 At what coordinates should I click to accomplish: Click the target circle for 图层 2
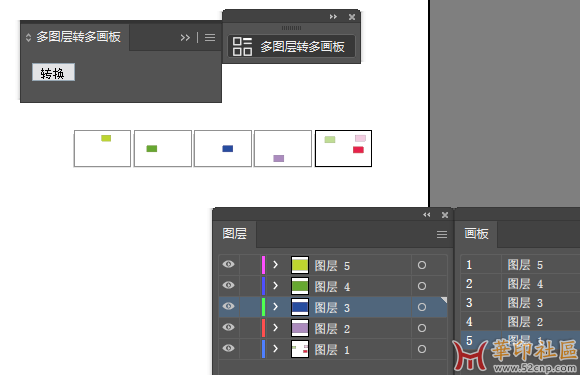pos(422,328)
